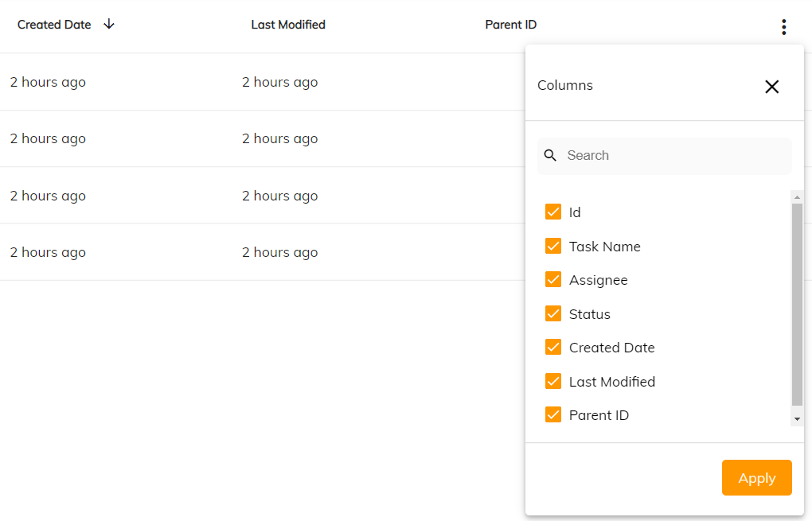Uncheck the Assignee checkbox
Screen dimensions: 812x521
[553, 279]
